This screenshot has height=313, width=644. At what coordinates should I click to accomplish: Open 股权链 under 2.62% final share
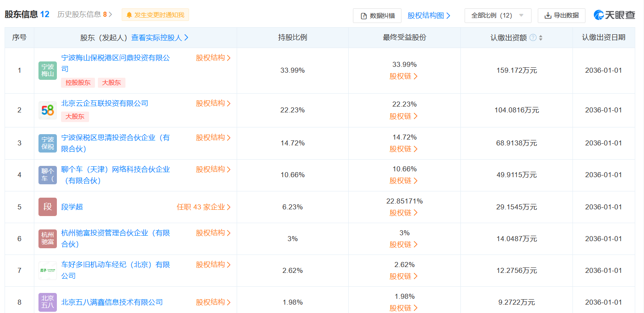point(404,276)
